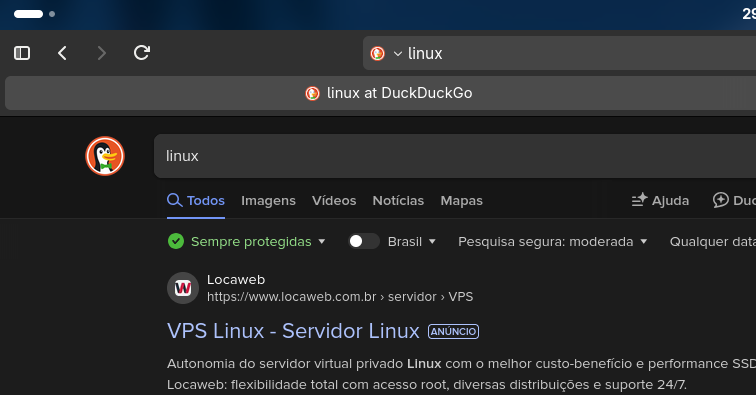
Task: Open DuckDuckGo home via penguin duck logo
Action: pos(105,156)
